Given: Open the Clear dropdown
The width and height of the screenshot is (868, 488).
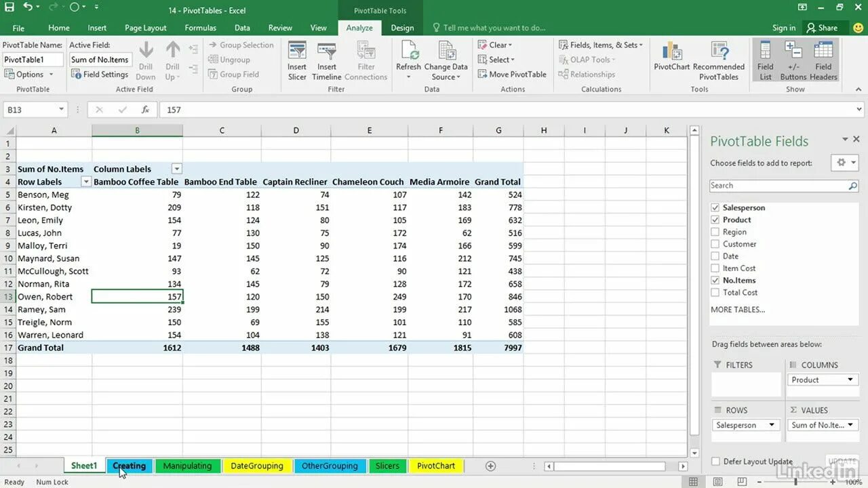Looking at the screenshot, I should (494, 45).
